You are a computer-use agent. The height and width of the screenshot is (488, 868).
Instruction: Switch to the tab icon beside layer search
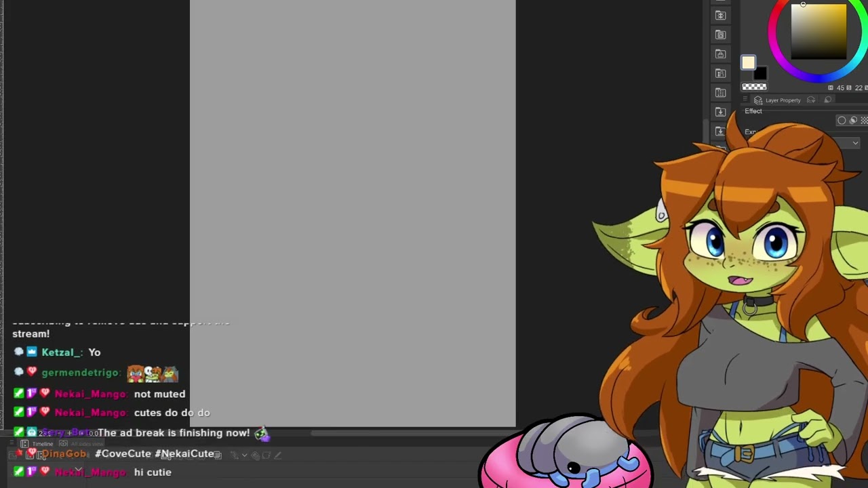pos(828,100)
